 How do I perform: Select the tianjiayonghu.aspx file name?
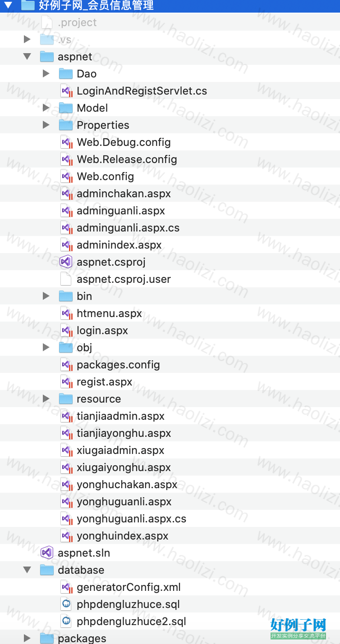pyautogui.click(x=124, y=433)
